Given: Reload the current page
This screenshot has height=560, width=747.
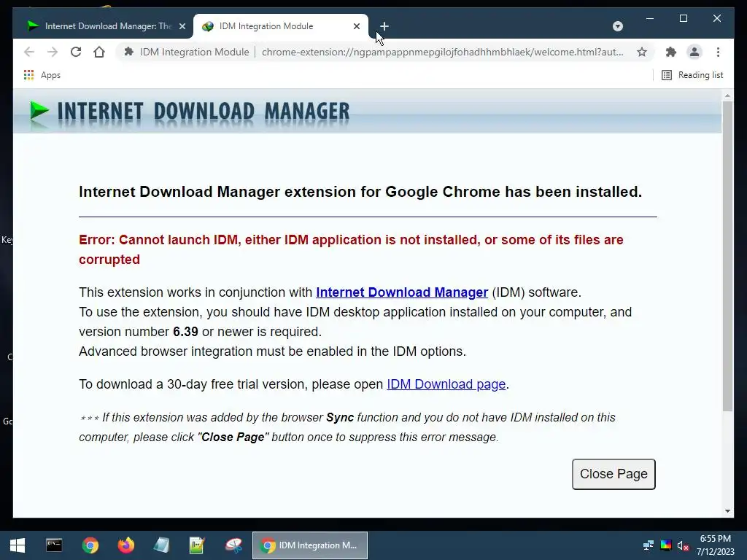Looking at the screenshot, I should [x=76, y=52].
